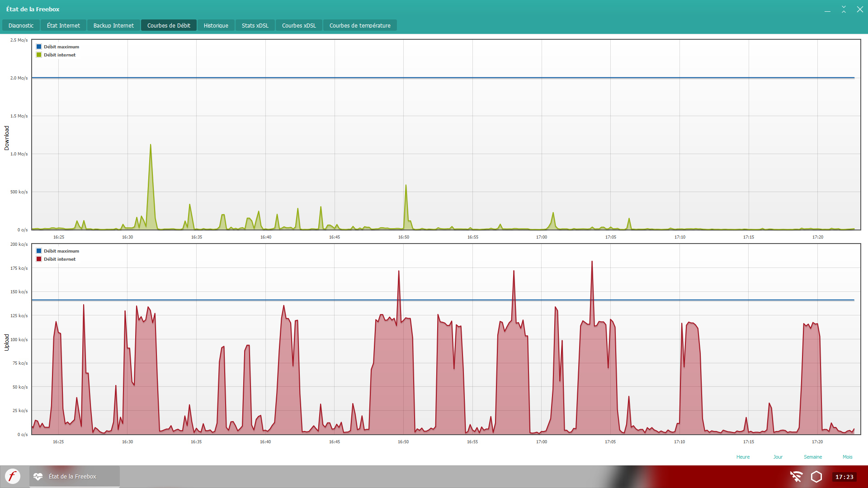Go to the Historique tab
The width and height of the screenshot is (868, 488).
pos(216,25)
